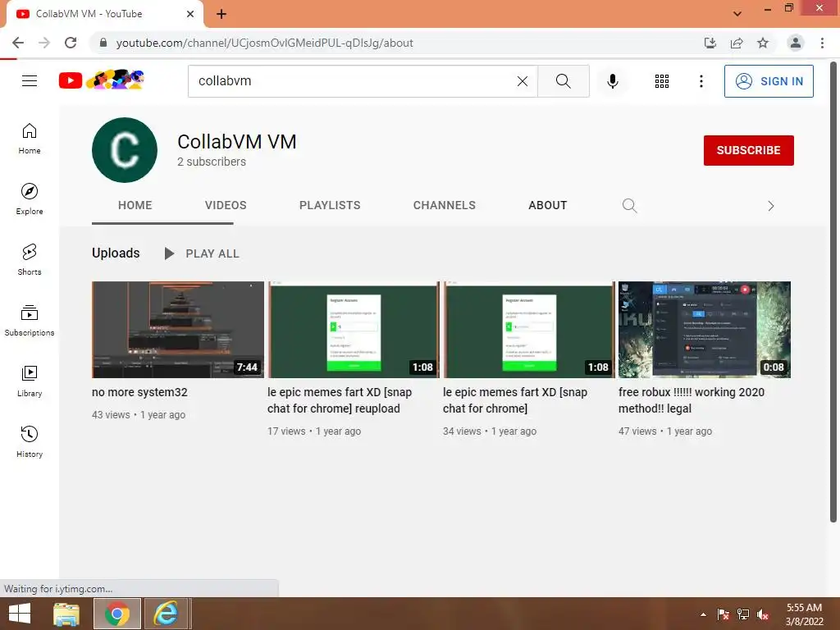Viewport: 840px width, 630px height.
Task: Open the 'reupload' snap chat video thumbnail
Action: 354,330
